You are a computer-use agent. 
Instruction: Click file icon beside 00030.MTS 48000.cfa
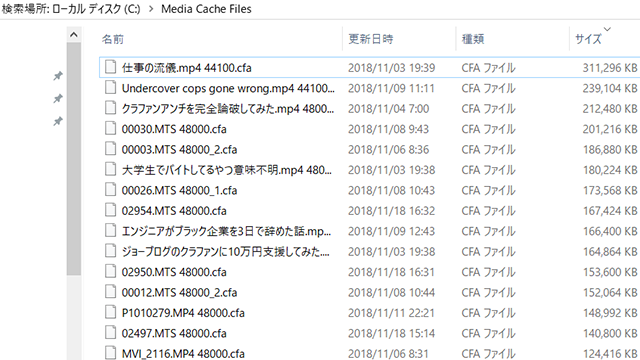tap(110, 128)
